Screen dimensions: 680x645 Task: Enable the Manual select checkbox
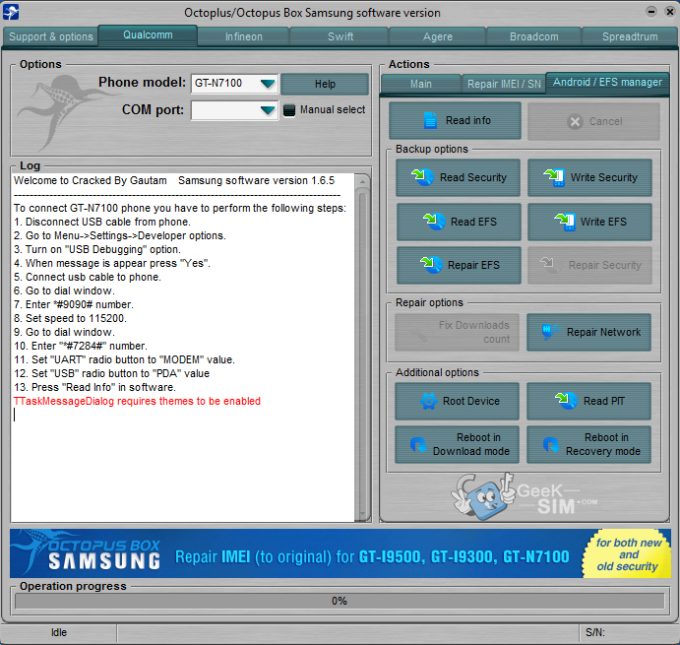289,110
